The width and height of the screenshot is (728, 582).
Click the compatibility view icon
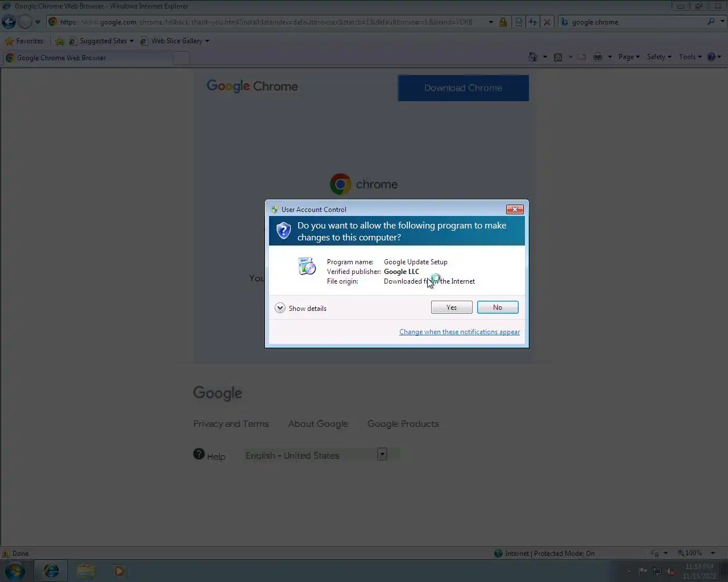tap(519, 22)
